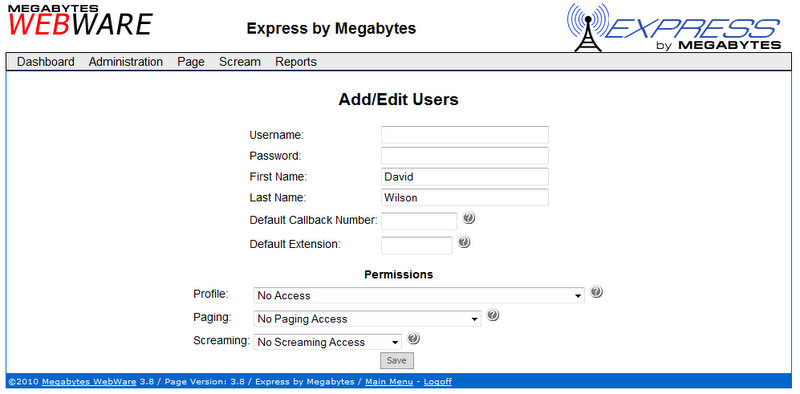Click the Save button

[396, 360]
